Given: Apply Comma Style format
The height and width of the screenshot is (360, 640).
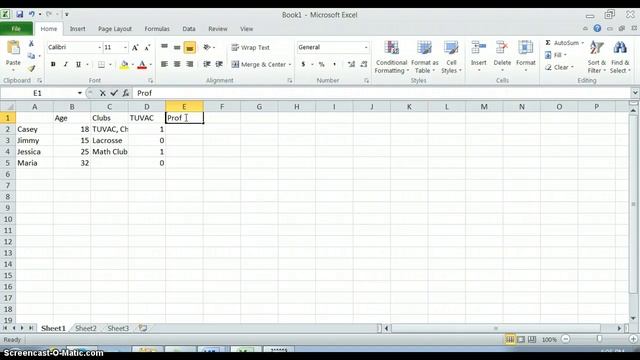Looking at the screenshot, I should pos(334,64).
